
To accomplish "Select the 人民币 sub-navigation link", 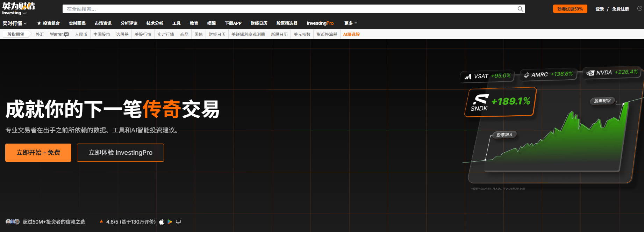I will (x=81, y=34).
